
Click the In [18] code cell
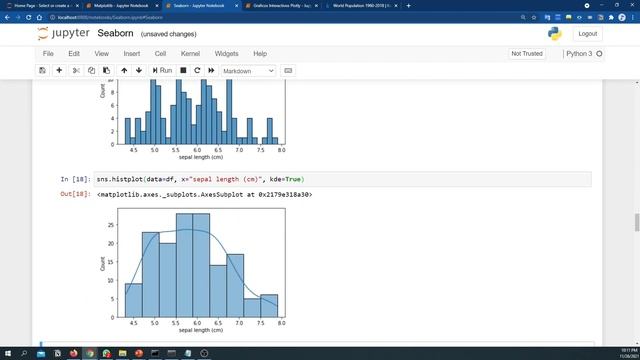342,179
